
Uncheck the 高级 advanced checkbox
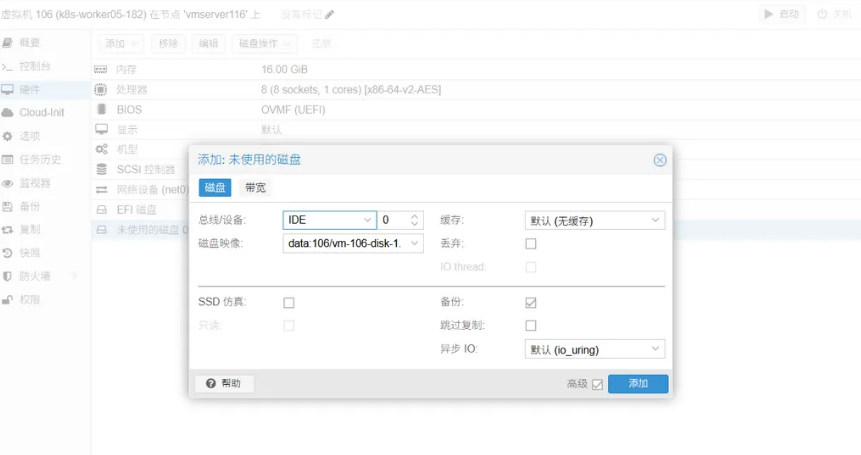tap(597, 384)
